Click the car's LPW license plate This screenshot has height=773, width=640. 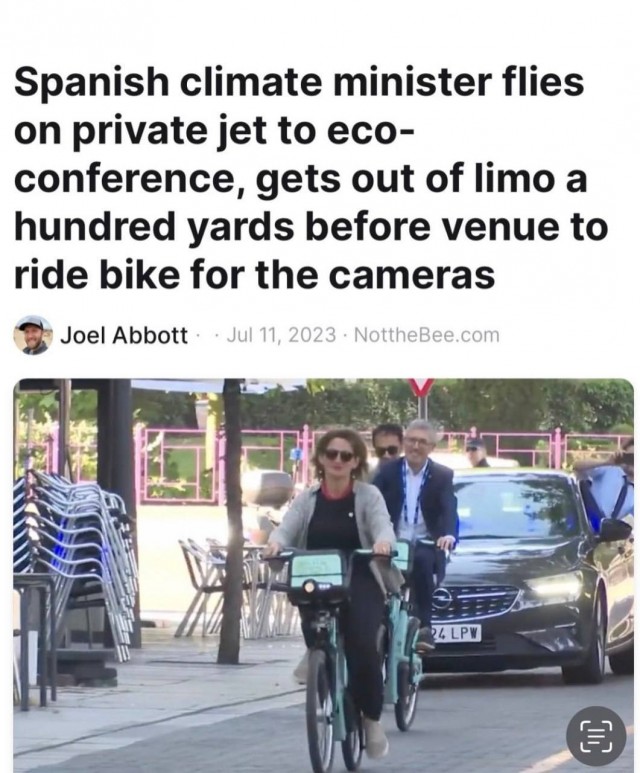(455, 633)
